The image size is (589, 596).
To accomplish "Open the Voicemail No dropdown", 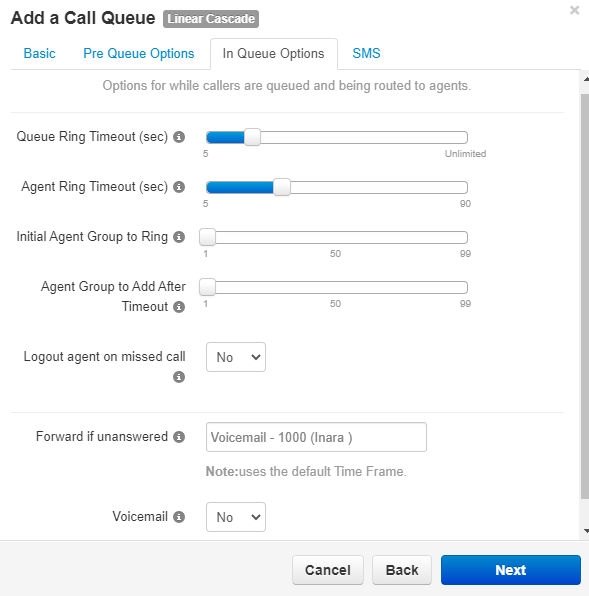I will click(236, 517).
